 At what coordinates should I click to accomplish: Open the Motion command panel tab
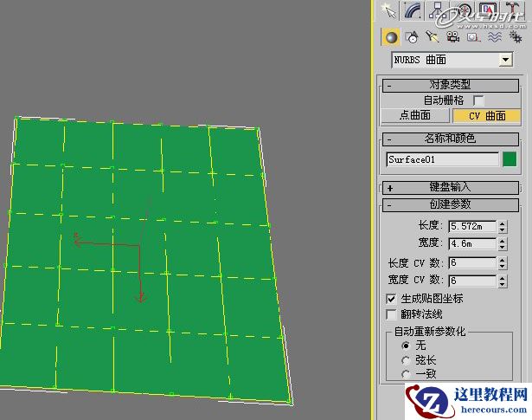tap(463, 10)
